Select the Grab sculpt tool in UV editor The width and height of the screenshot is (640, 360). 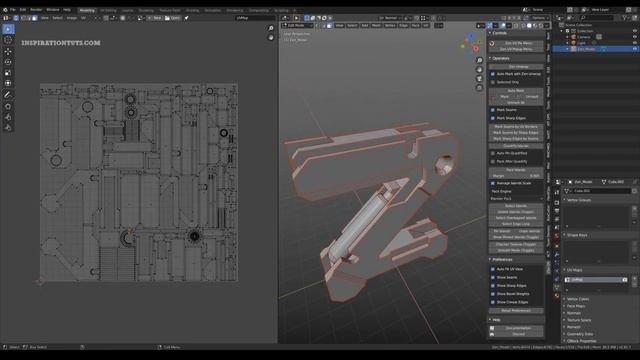(8, 107)
